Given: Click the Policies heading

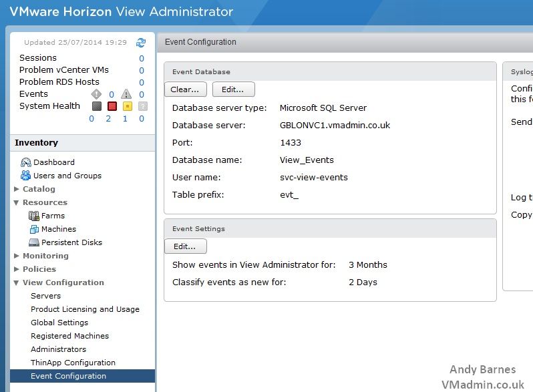Looking at the screenshot, I should point(39,269).
